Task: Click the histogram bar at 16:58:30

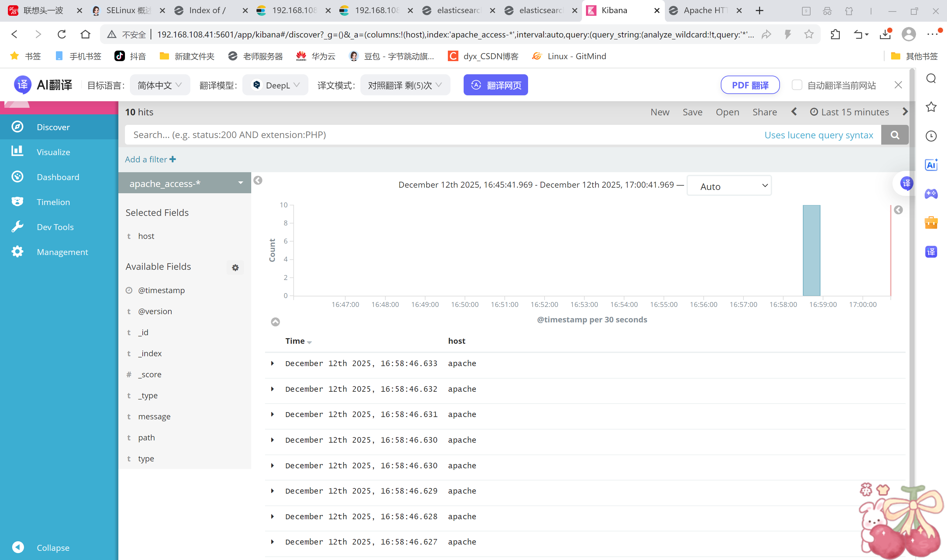Action: 811,250
